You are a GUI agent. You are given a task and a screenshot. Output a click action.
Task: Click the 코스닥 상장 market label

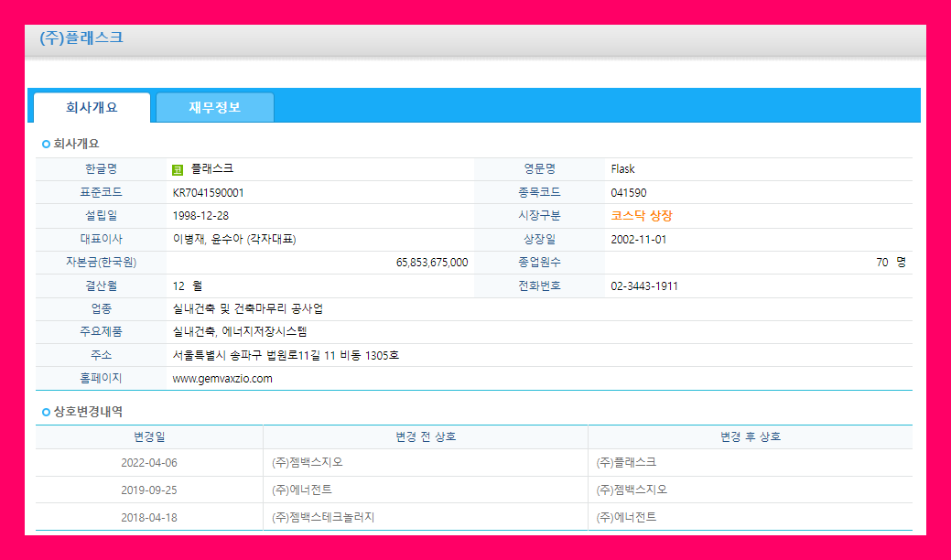(x=641, y=216)
